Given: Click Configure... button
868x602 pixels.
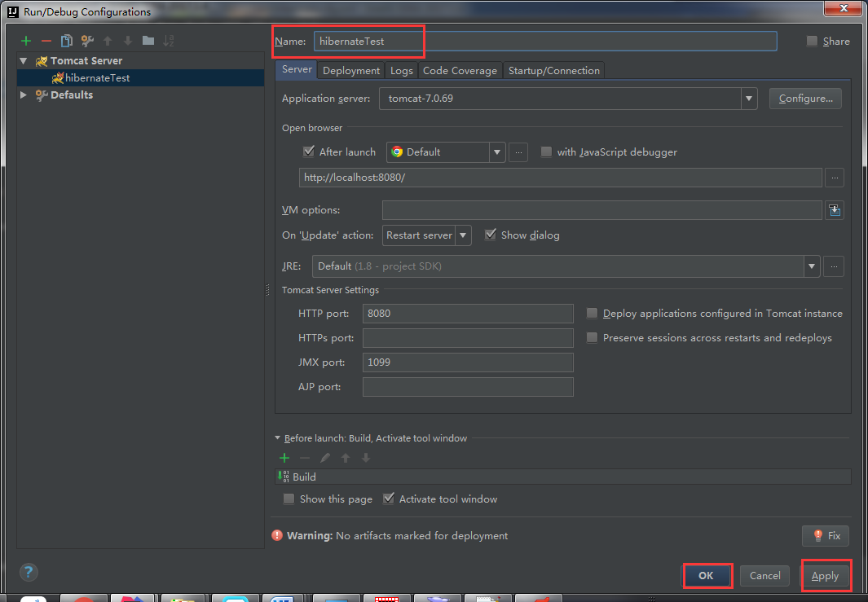Looking at the screenshot, I should [805, 99].
